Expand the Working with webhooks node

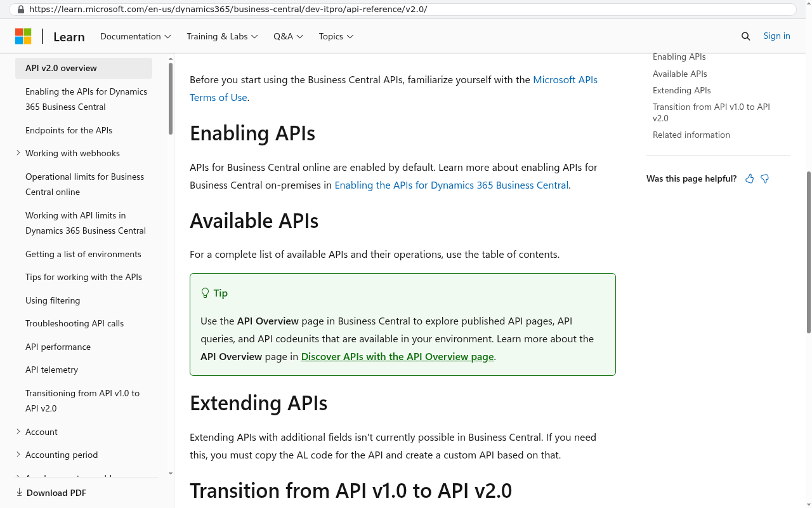pos(18,153)
